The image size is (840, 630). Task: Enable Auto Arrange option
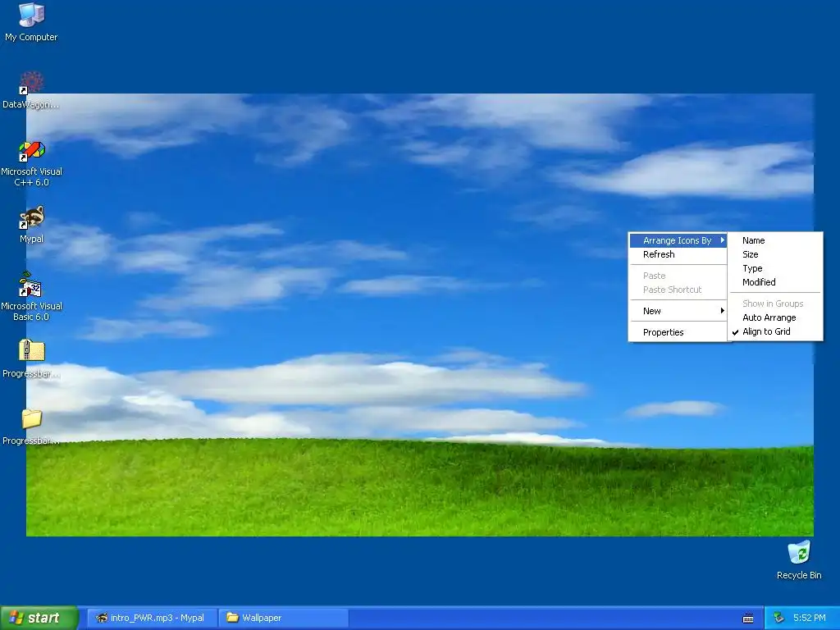coord(776,317)
